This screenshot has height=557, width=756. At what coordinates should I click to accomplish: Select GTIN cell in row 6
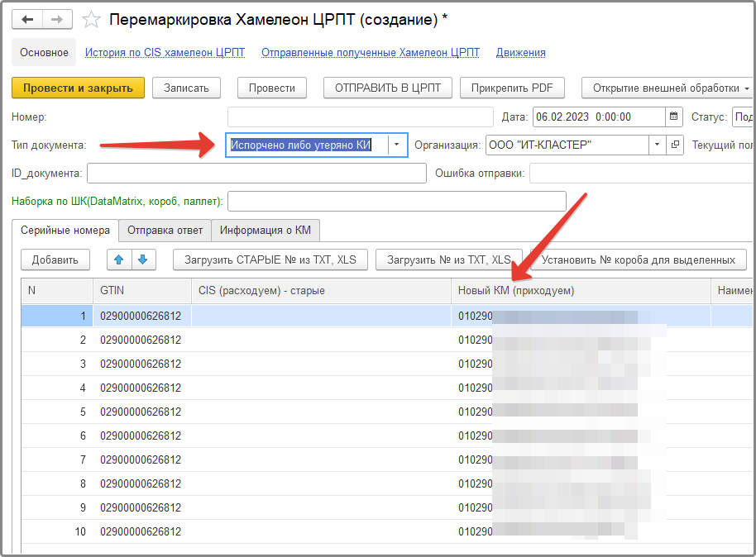pyautogui.click(x=142, y=436)
